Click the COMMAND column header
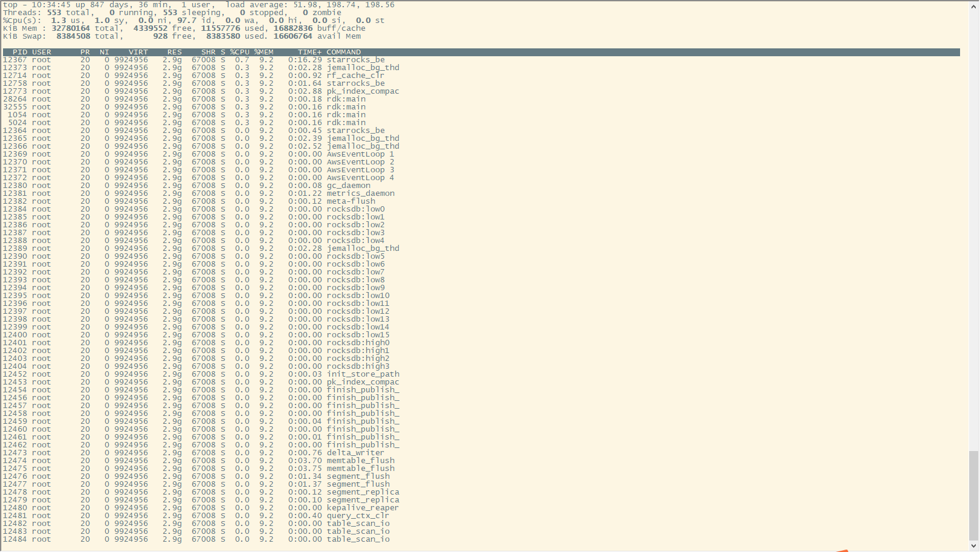The width and height of the screenshot is (980, 552). pos(344,53)
